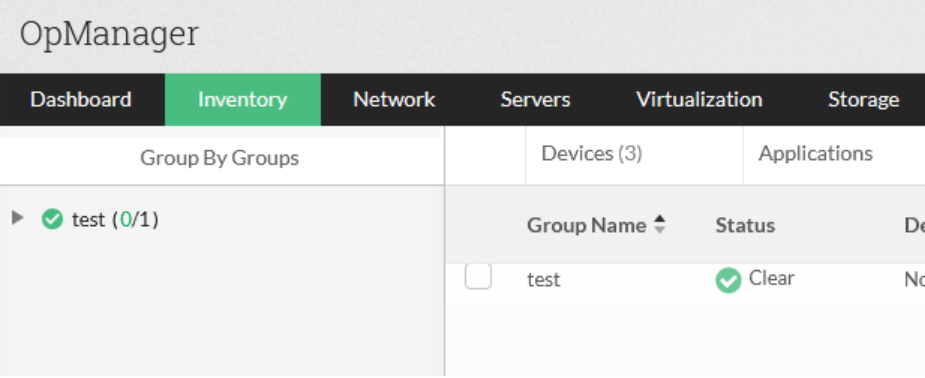
Task: Switch to the Applications sub-tab
Action: click(815, 154)
